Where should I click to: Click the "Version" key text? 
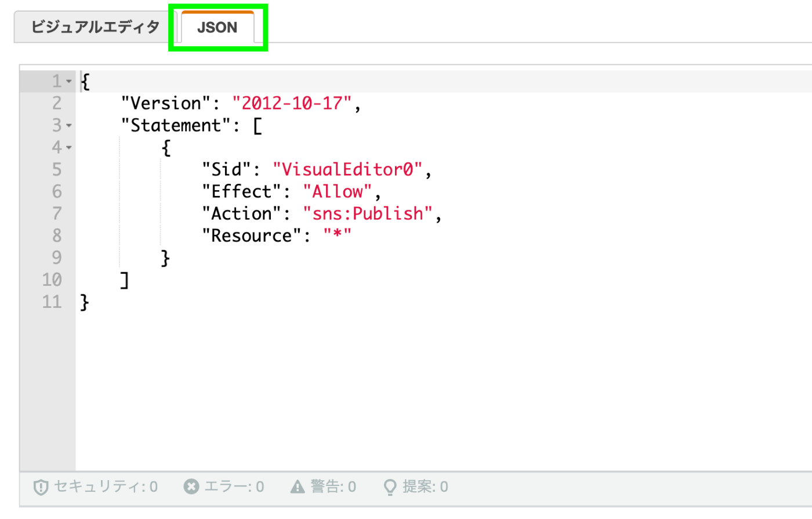(x=166, y=104)
